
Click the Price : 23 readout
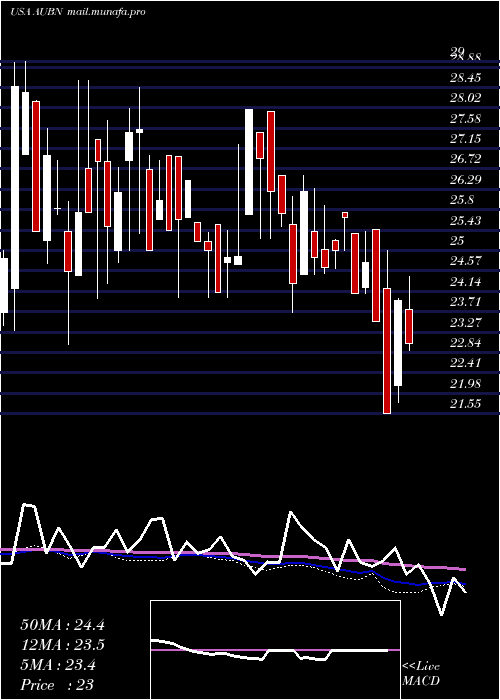point(57,685)
